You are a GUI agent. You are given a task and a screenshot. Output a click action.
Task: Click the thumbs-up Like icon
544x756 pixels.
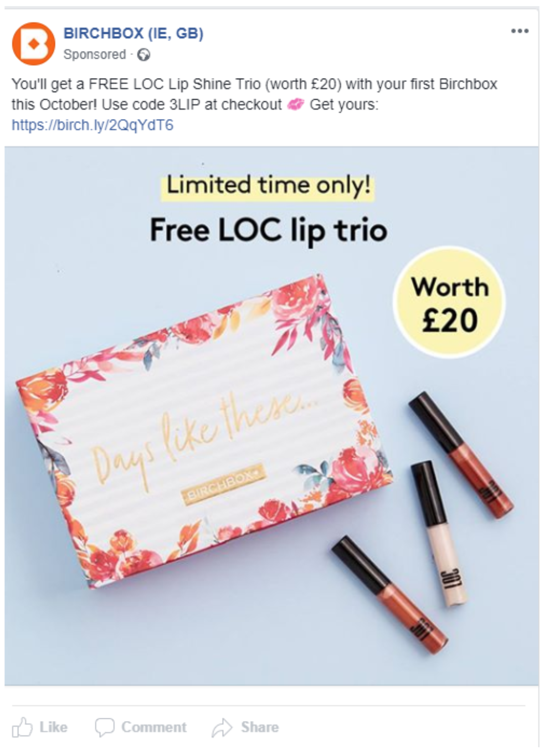[22, 727]
